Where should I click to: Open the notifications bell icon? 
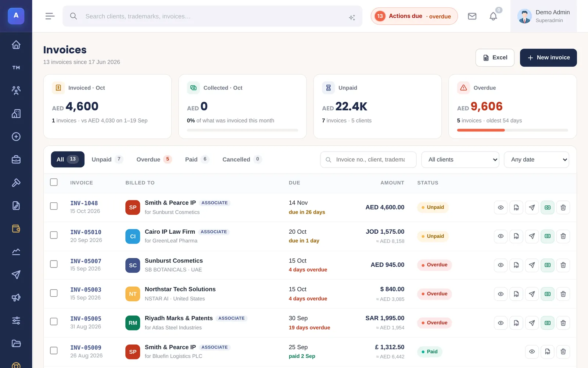[493, 16]
